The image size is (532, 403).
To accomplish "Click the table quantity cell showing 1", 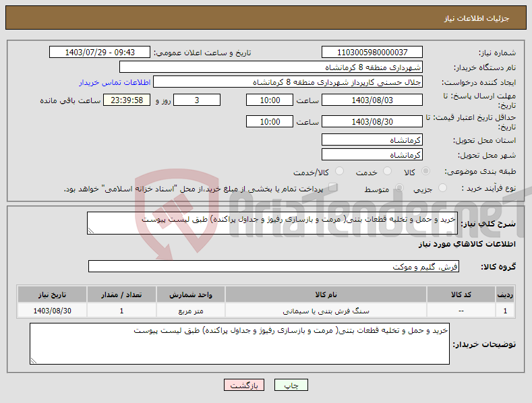I will pos(121,311).
